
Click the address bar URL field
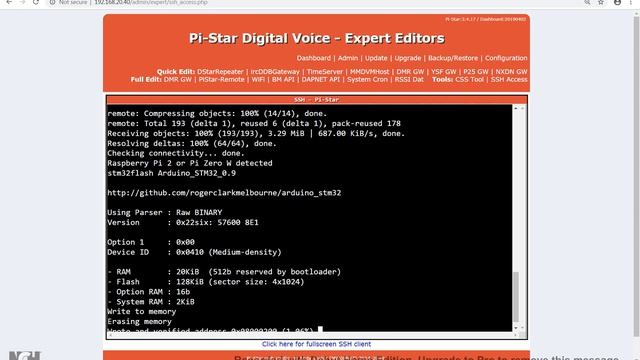(x=151, y=2)
